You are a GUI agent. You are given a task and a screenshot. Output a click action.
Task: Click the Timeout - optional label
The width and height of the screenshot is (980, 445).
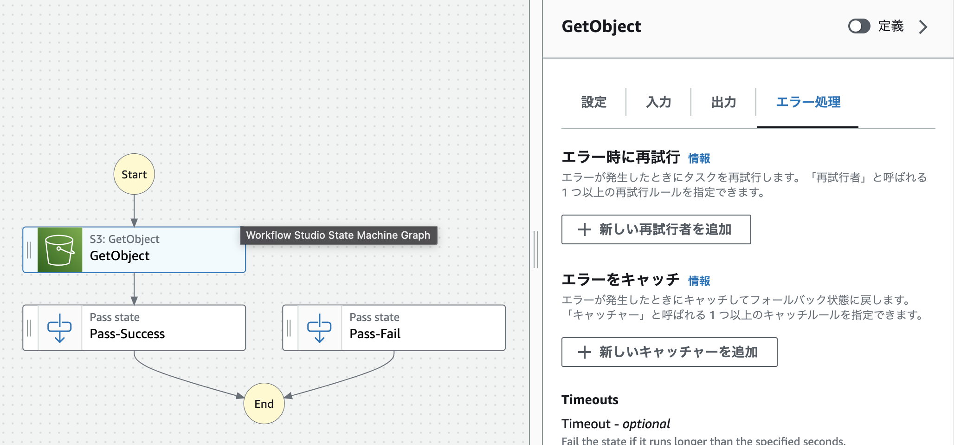click(x=616, y=424)
